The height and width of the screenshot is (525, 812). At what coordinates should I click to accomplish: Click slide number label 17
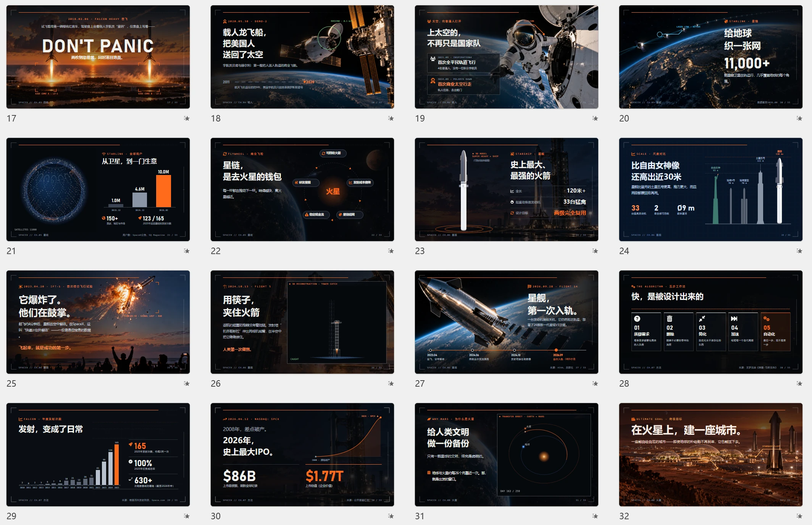coord(11,118)
